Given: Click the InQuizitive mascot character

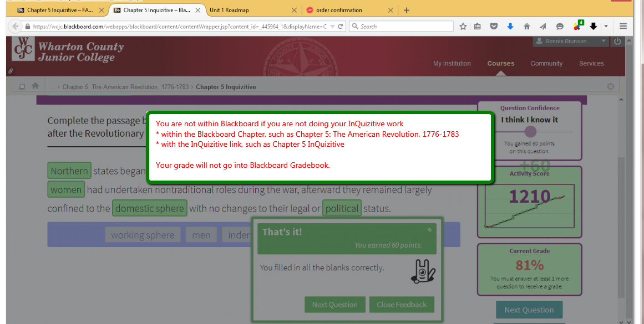Looking at the screenshot, I should [423, 271].
